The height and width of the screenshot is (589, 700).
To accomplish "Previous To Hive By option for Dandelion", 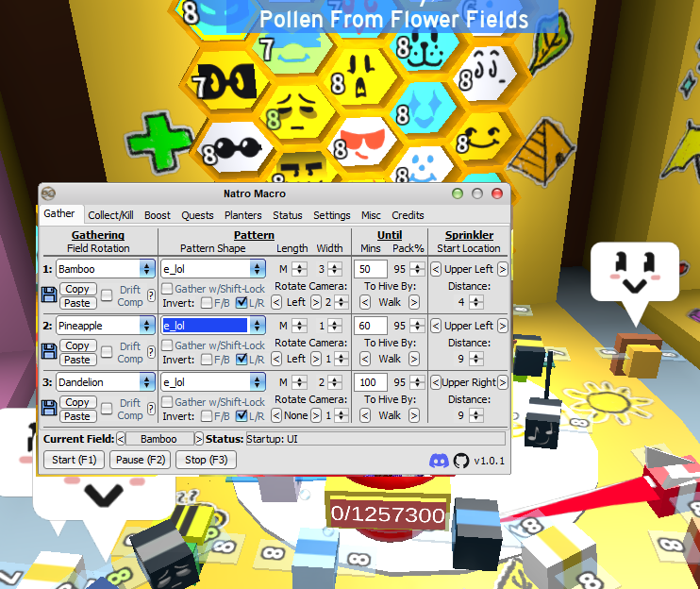I will 365,415.
